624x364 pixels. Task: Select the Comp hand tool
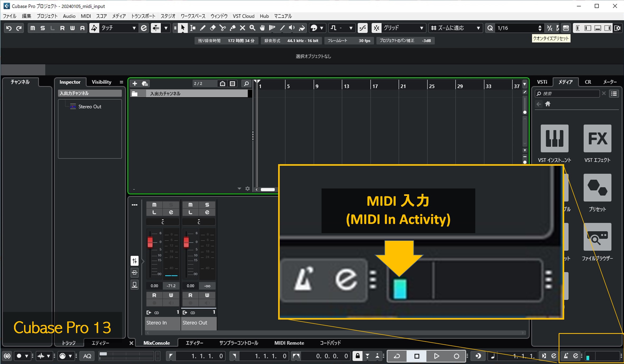pos(262,28)
